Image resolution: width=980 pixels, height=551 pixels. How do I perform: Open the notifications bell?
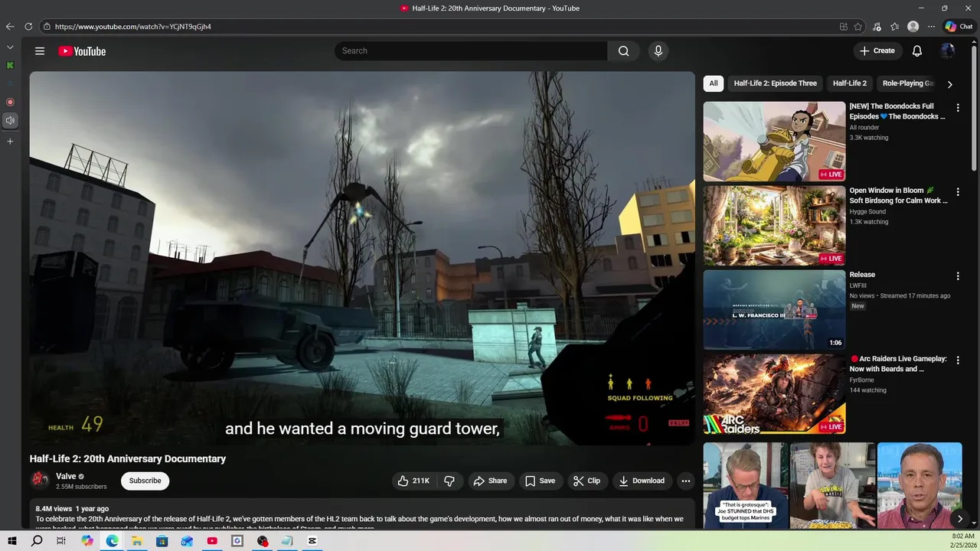916,51
